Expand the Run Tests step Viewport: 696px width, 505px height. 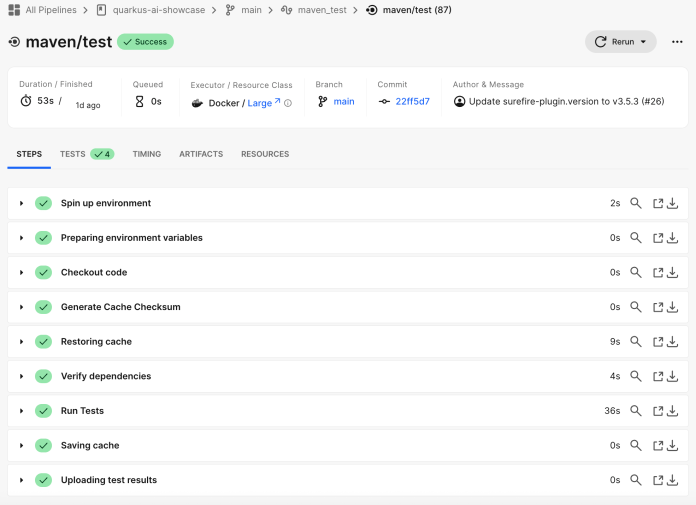(x=21, y=411)
